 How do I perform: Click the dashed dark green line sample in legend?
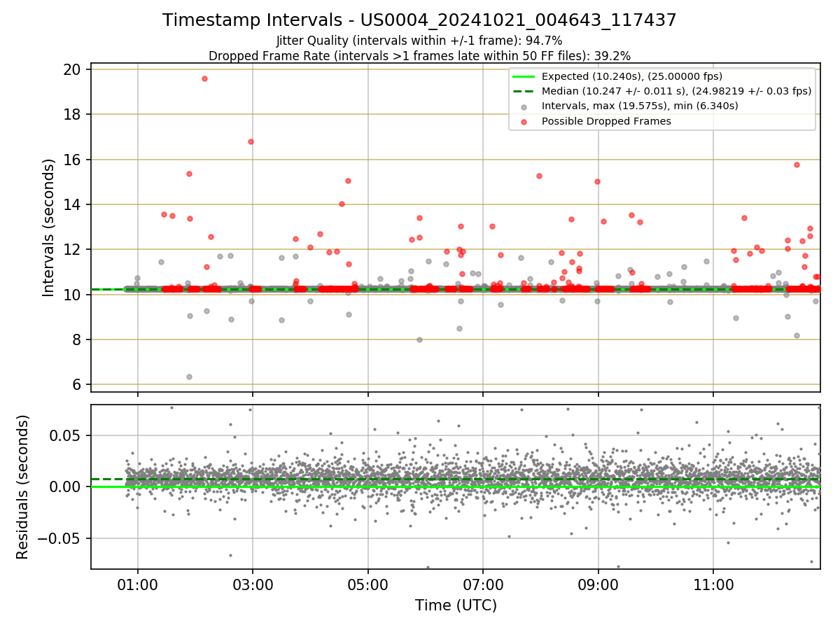524,91
